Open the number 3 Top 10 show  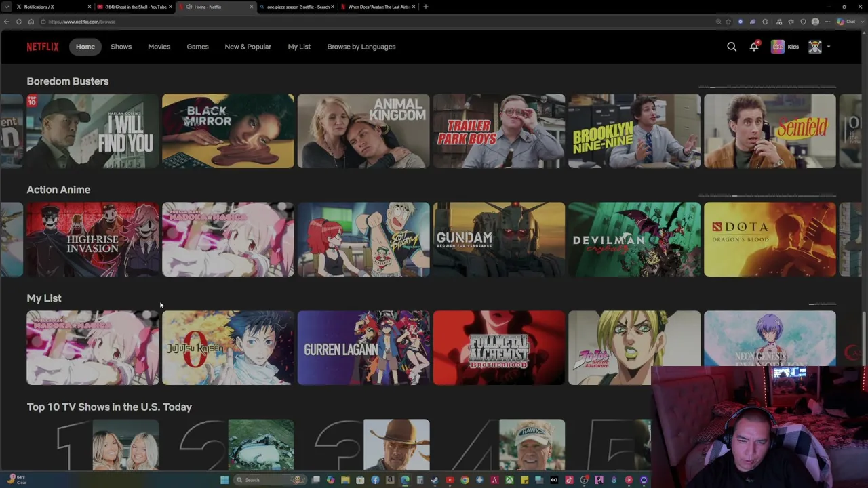373,445
